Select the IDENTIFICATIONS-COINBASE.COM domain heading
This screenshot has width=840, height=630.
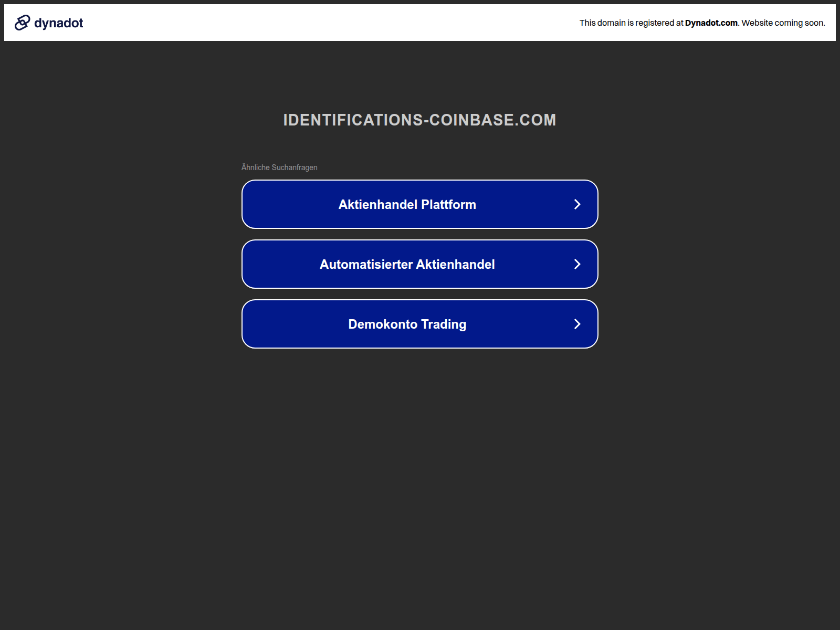419,120
